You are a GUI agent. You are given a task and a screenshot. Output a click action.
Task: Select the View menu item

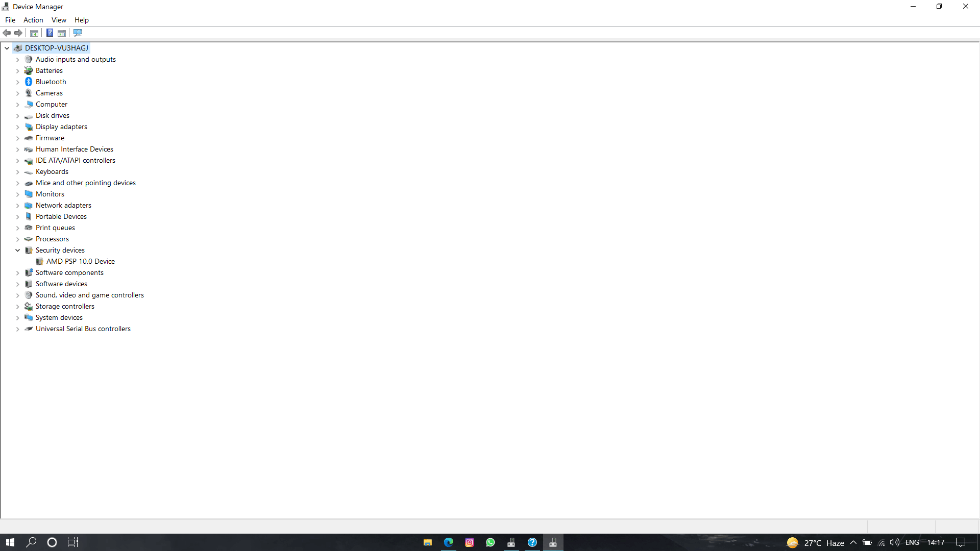(x=59, y=20)
